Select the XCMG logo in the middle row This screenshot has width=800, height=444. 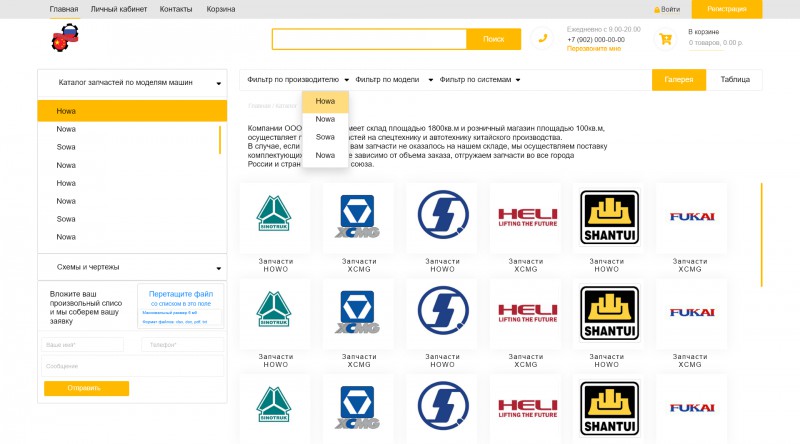pyautogui.click(x=357, y=312)
